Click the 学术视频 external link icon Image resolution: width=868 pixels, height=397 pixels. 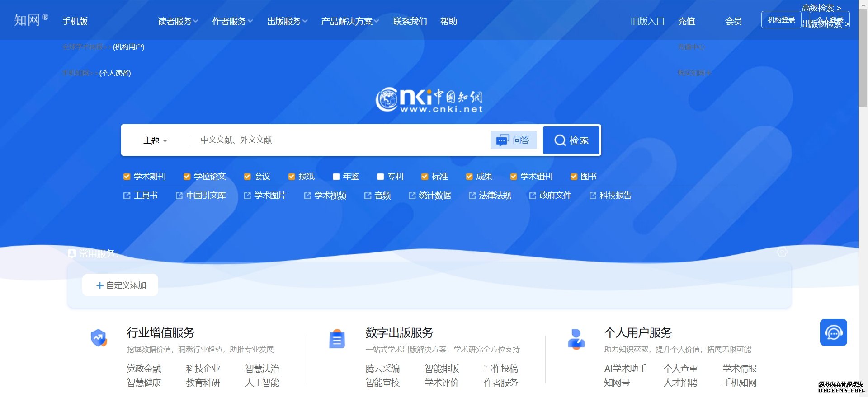point(307,196)
